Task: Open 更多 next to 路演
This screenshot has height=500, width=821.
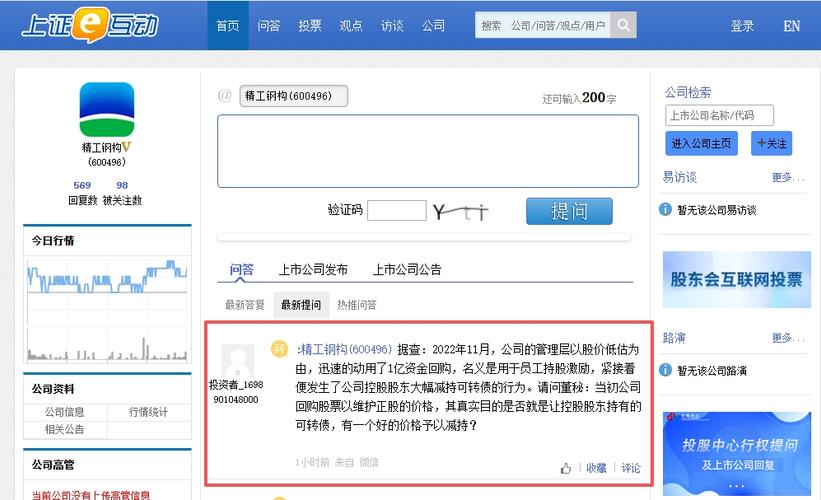Action: (787, 338)
